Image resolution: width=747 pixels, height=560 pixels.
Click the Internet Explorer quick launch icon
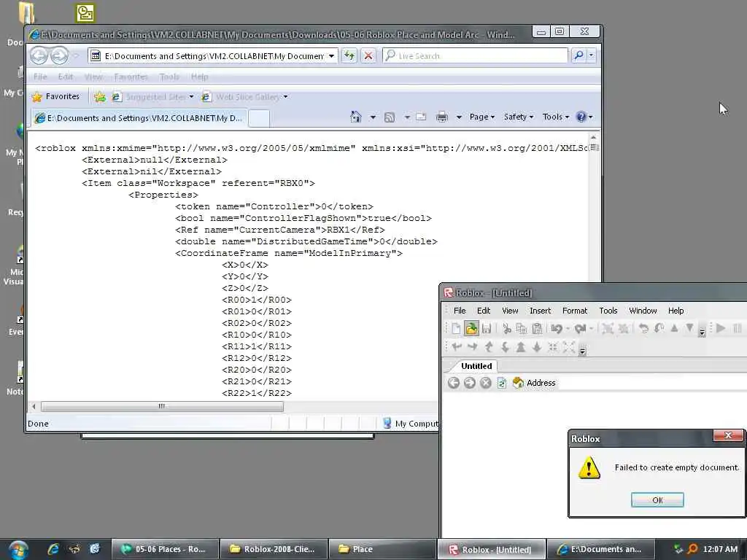53,549
